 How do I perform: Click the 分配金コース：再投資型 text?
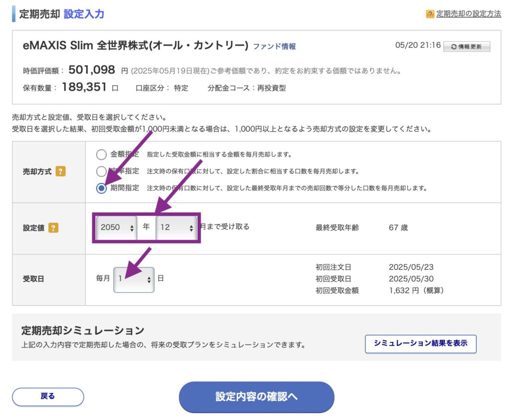tap(247, 88)
